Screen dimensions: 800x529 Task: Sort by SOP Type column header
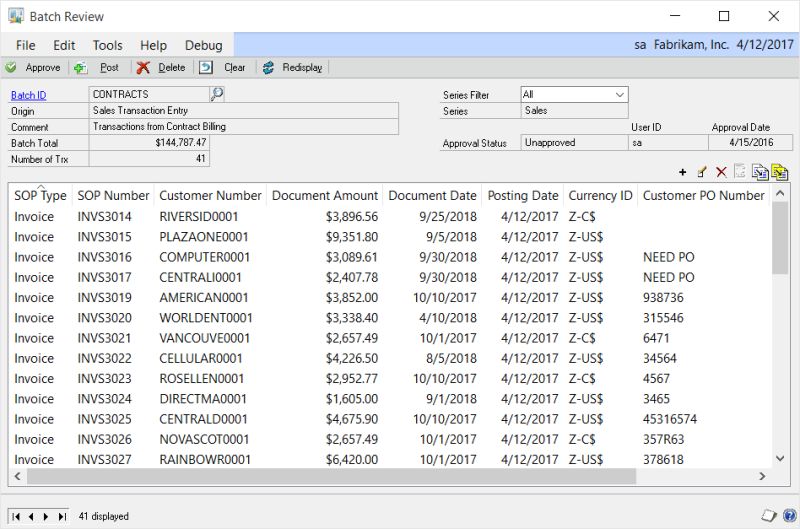[40, 195]
